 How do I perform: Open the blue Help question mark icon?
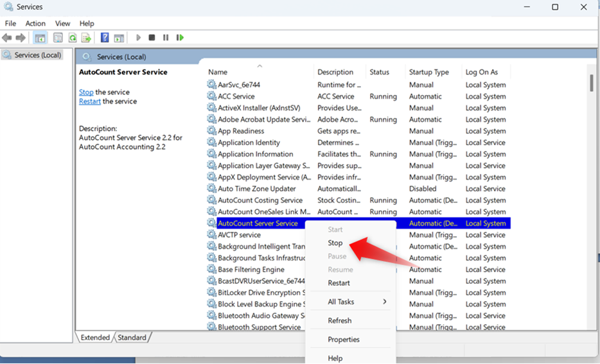point(104,38)
